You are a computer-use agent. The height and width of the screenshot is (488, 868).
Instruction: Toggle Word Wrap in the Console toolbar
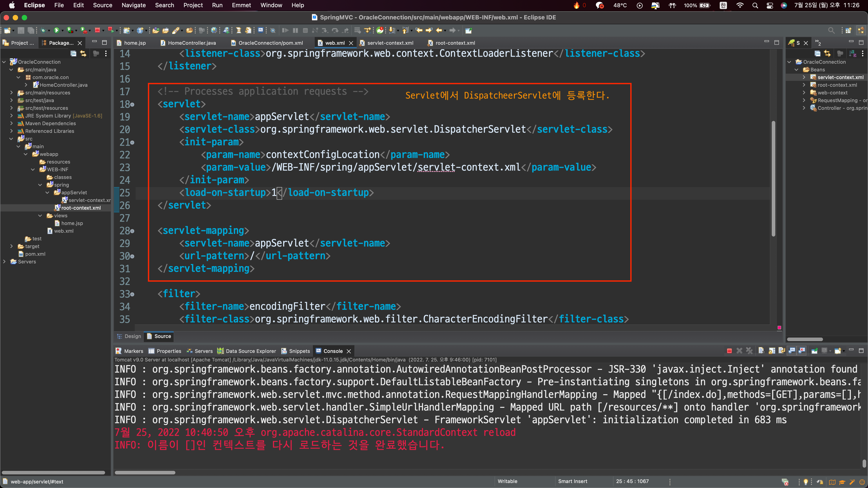[x=782, y=351]
